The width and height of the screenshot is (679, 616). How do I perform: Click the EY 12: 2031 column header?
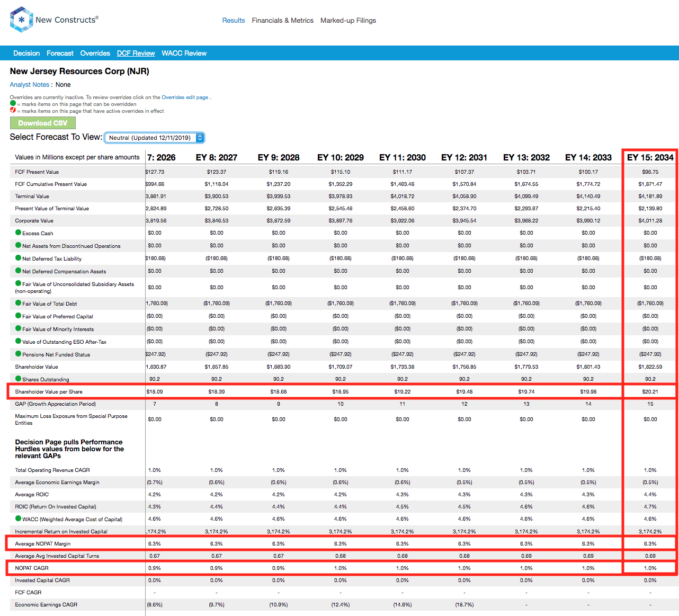(x=464, y=157)
